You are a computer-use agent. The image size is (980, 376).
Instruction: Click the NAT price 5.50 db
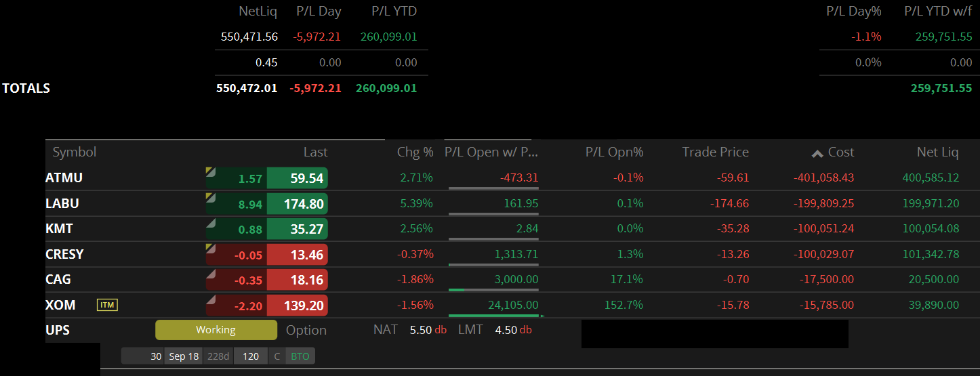[x=428, y=330]
